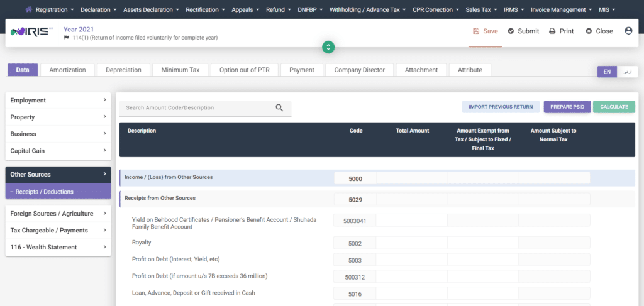
Task: Click the Royalty total amount field
Action: [x=411, y=243]
